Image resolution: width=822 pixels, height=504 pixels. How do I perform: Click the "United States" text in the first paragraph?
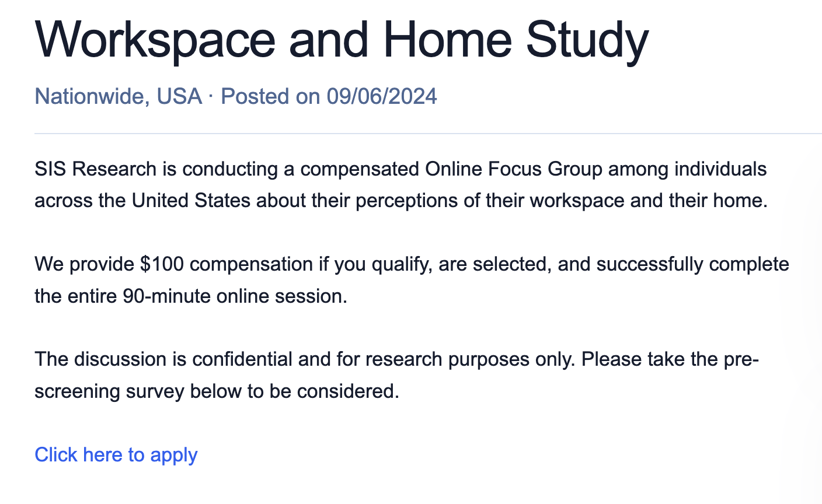click(x=191, y=200)
